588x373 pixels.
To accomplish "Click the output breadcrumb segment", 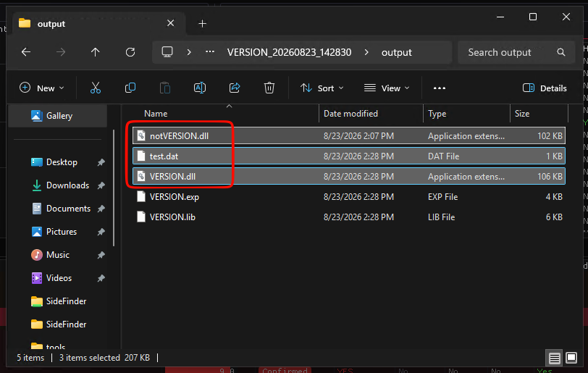I will (x=396, y=52).
